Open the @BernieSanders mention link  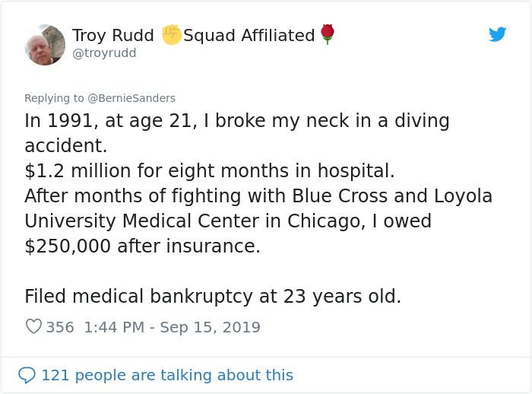pos(131,98)
